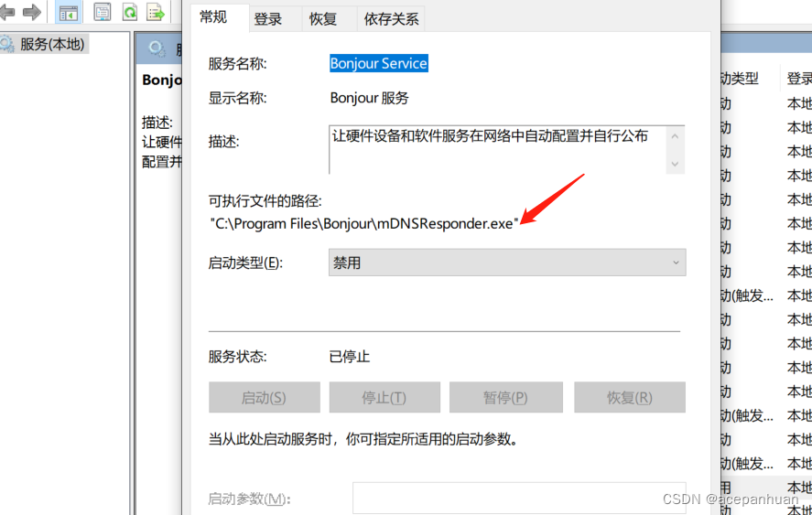Click the highlighted Bonjour Service name text
This screenshot has width=812, height=515.
[x=379, y=63]
